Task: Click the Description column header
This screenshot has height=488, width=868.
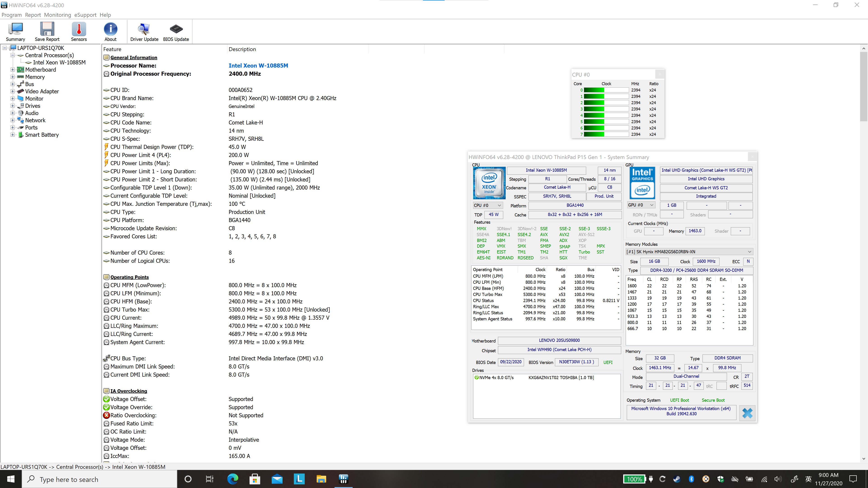Action: pos(298,49)
